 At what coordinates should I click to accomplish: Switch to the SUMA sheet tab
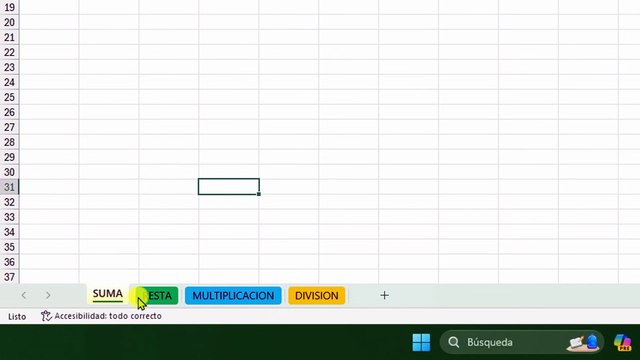[x=107, y=294]
